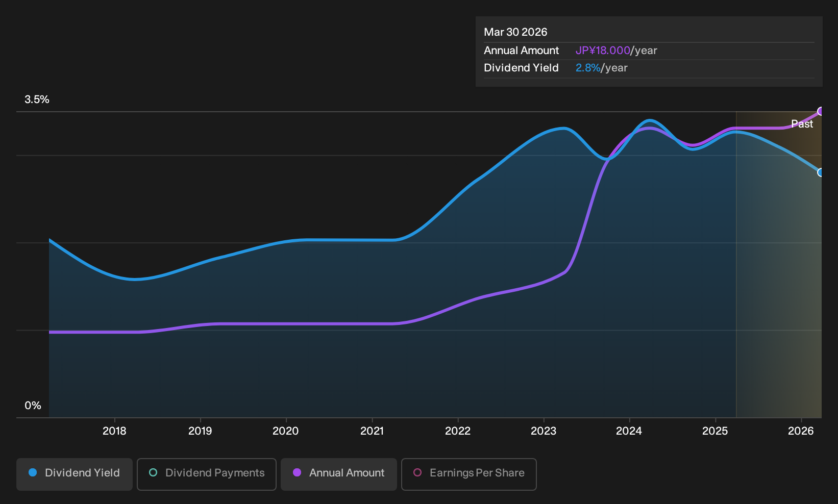Click the 2026 x-axis label
The image size is (838, 504).
tap(801, 431)
